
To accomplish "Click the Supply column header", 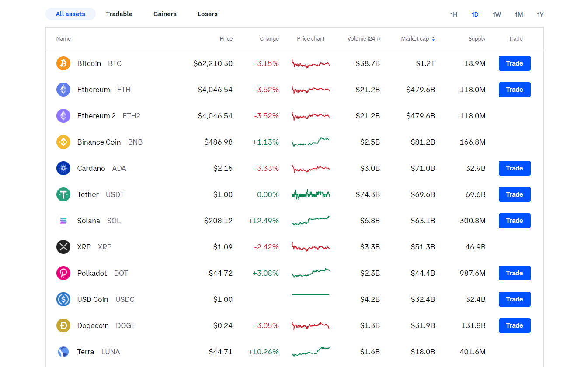I will coord(477,39).
